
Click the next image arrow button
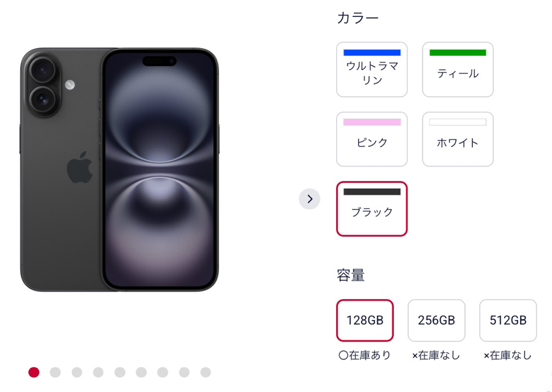pos(309,199)
